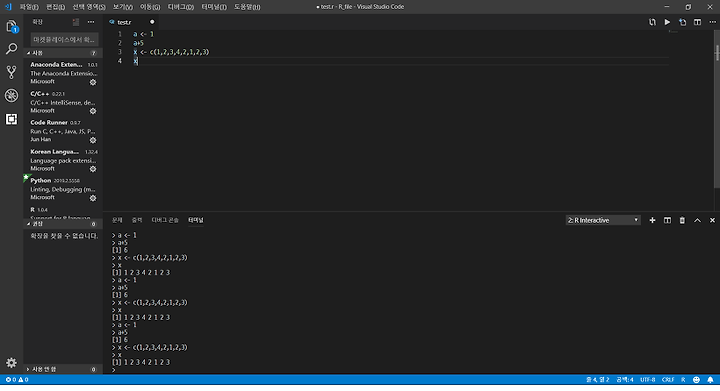Open the 편집(E) Edit menu

pyautogui.click(x=56, y=7)
